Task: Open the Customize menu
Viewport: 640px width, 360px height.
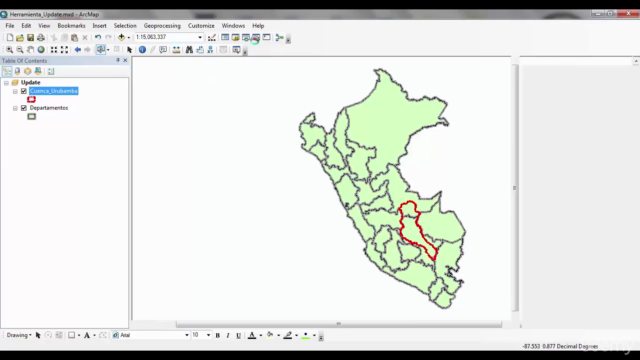Action: coord(201,26)
